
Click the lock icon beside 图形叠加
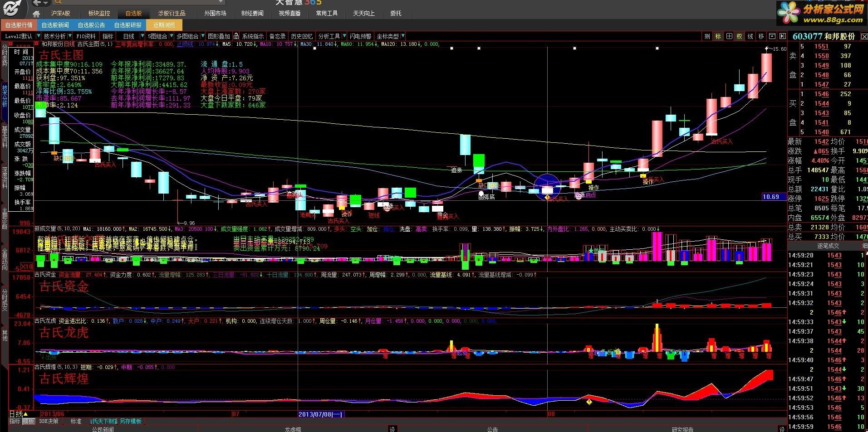pyautogui.click(x=237, y=36)
